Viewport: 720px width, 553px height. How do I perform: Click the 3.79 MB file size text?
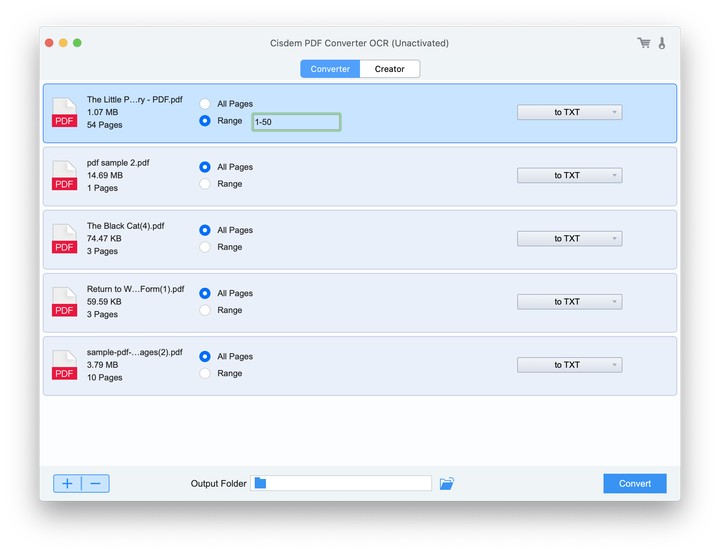[x=102, y=365]
